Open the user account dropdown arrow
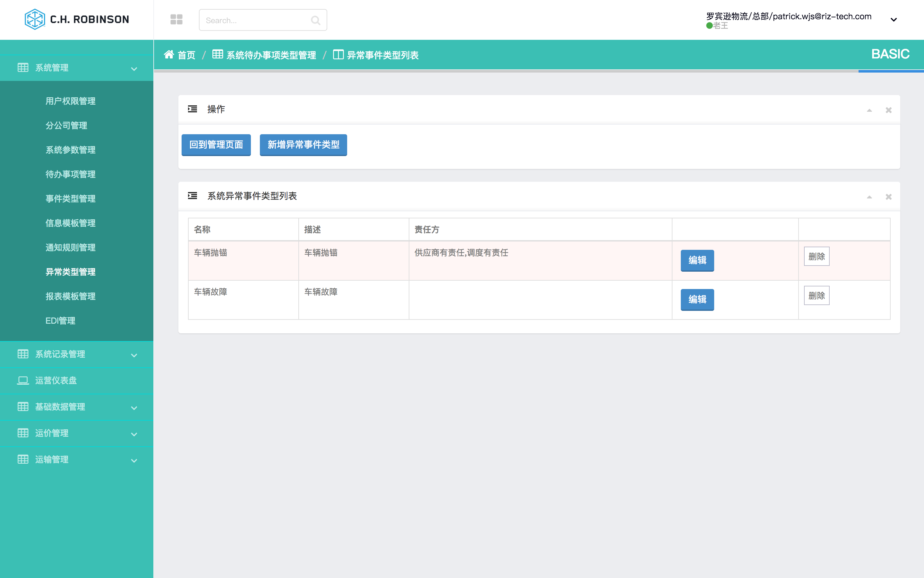Screen dimensions: 924x578 click(894, 20)
